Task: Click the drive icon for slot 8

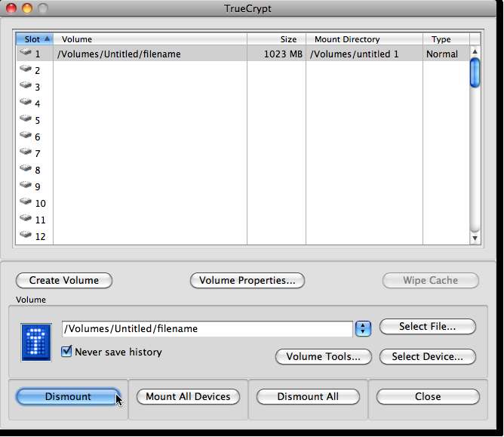Action: 26,168
